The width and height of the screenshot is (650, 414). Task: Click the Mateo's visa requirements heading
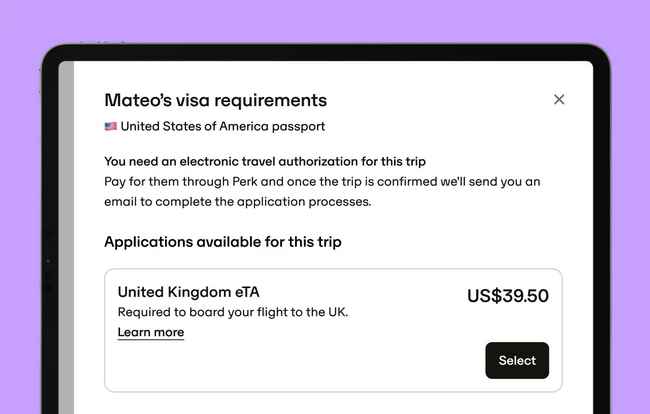tap(216, 100)
